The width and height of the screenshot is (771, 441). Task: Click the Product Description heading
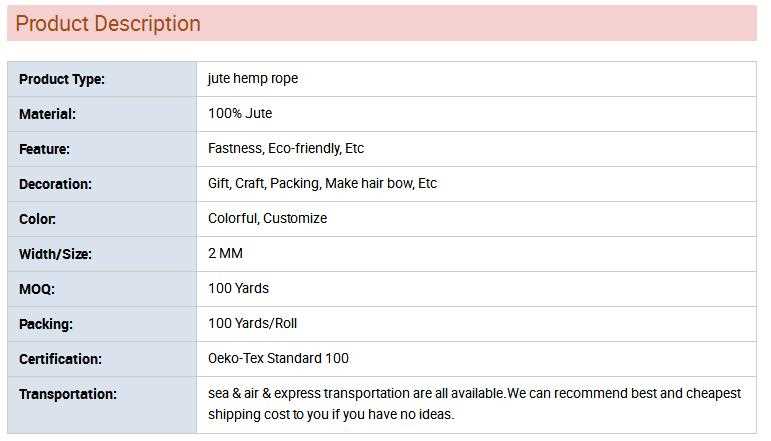pyautogui.click(x=108, y=24)
